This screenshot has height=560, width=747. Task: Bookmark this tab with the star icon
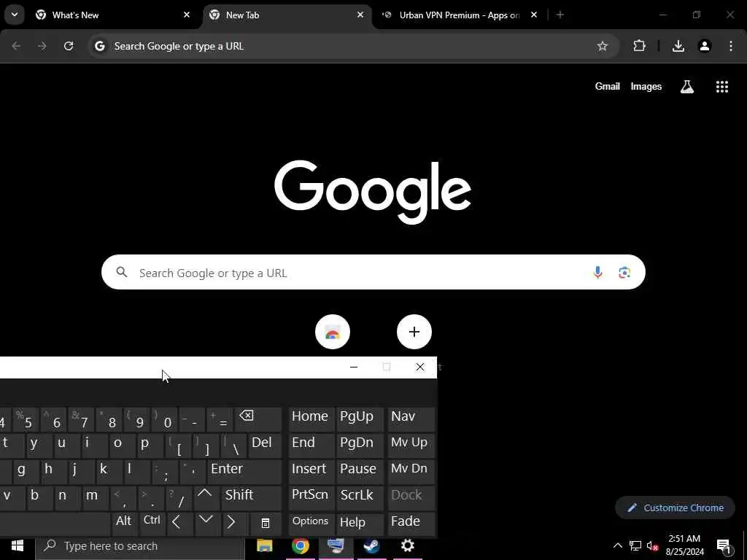(x=602, y=46)
